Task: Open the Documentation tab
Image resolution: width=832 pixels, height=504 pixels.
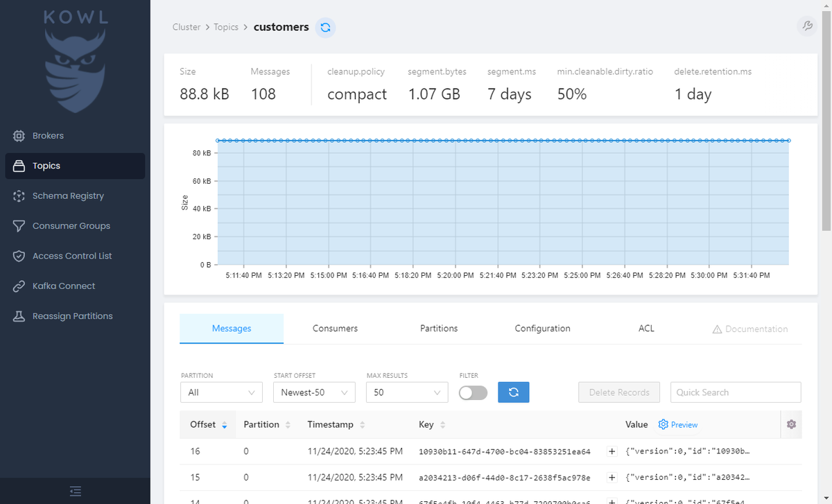Action: [x=750, y=329]
